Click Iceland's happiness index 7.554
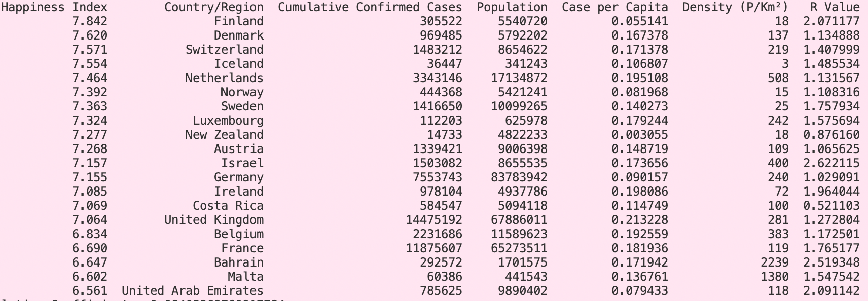This screenshot has width=868, height=301. tap(90, 64)
